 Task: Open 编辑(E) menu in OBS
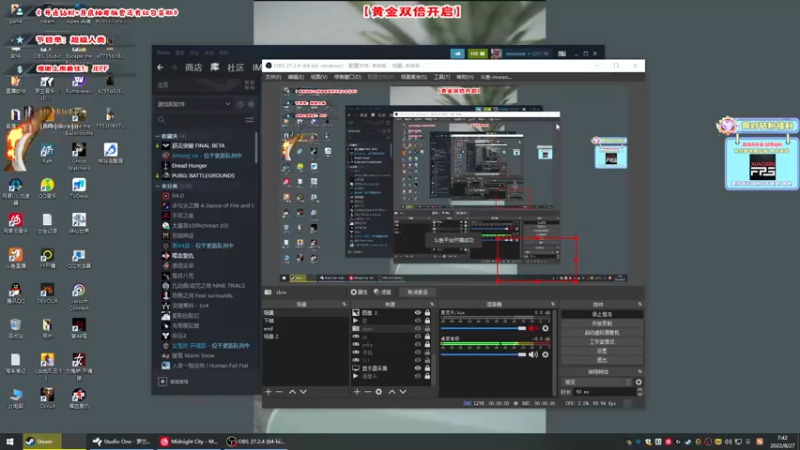(x=296, y=77)
